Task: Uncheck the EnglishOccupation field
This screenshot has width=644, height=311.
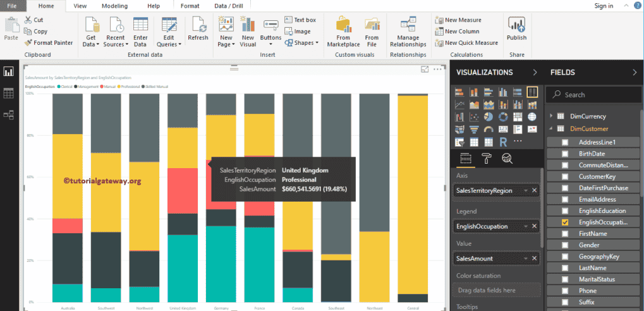Action: pyautogui.click(x=565, y=223)
